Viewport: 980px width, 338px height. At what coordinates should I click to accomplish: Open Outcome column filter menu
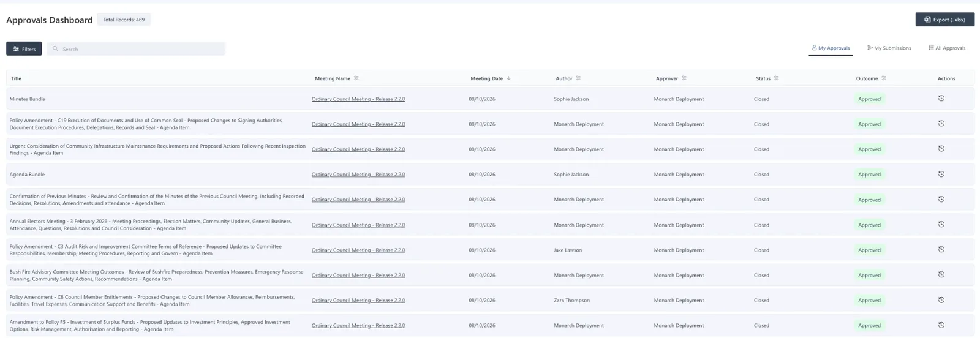click(884, 78)
